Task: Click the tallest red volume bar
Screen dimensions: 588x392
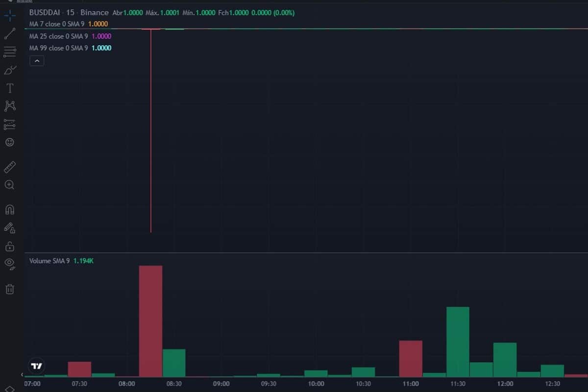Action: point(151,321)
